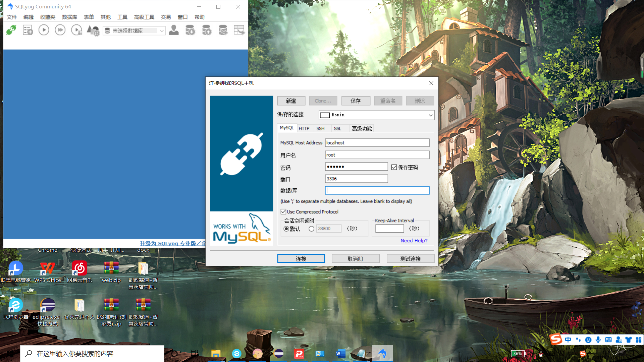
Task: Click the 测试连接 button
Action: tap(410, 258)
